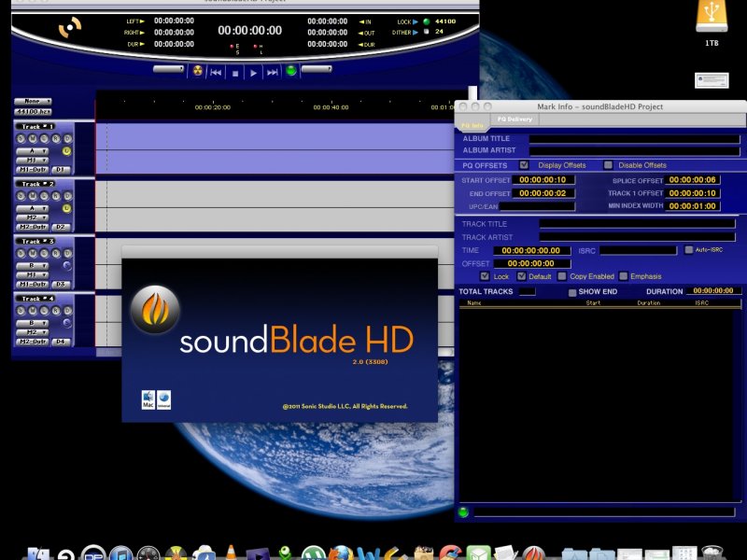The image size is (747, 560).
Task: Enable the Emphasis checkbox
Action: (623, 276)
